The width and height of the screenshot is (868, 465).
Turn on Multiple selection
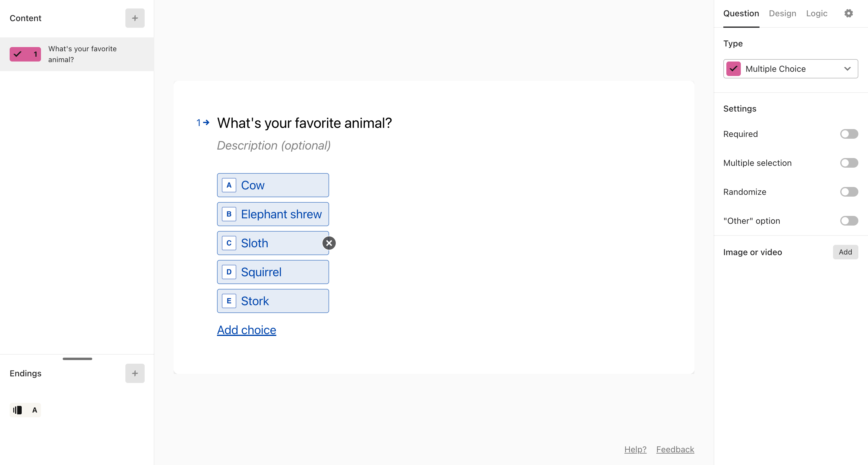(849, 163)
